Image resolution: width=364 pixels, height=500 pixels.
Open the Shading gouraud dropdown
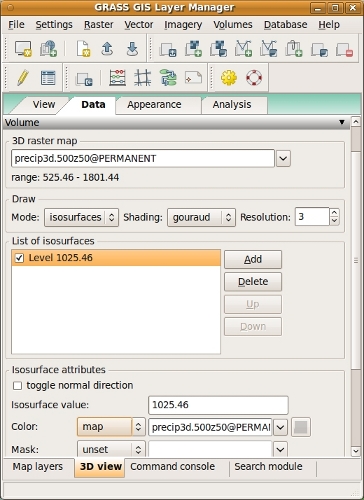(x=201, y=217)
